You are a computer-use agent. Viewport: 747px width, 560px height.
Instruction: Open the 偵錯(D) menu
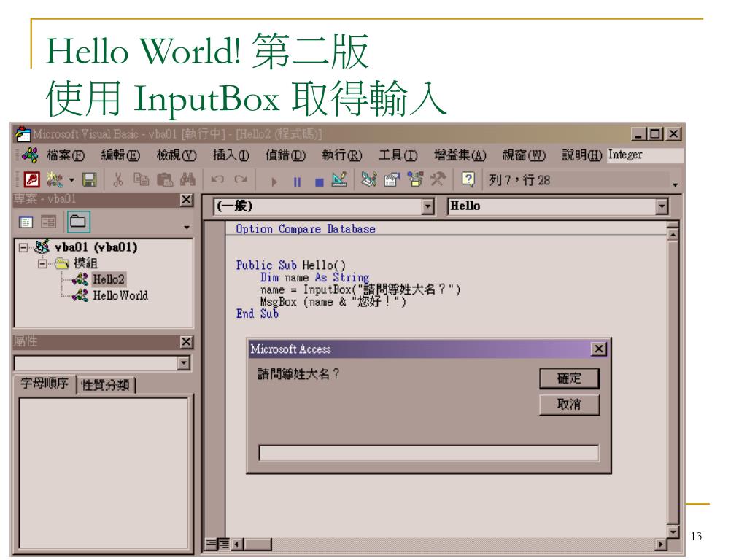click(x=285, y=155)
